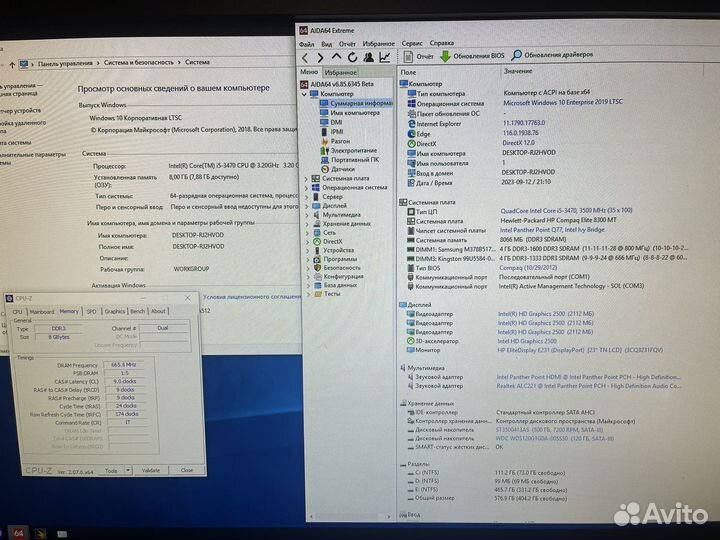The image size is (720, 540).
Task: Open the Сервис menu
Action: pos(412,43)
